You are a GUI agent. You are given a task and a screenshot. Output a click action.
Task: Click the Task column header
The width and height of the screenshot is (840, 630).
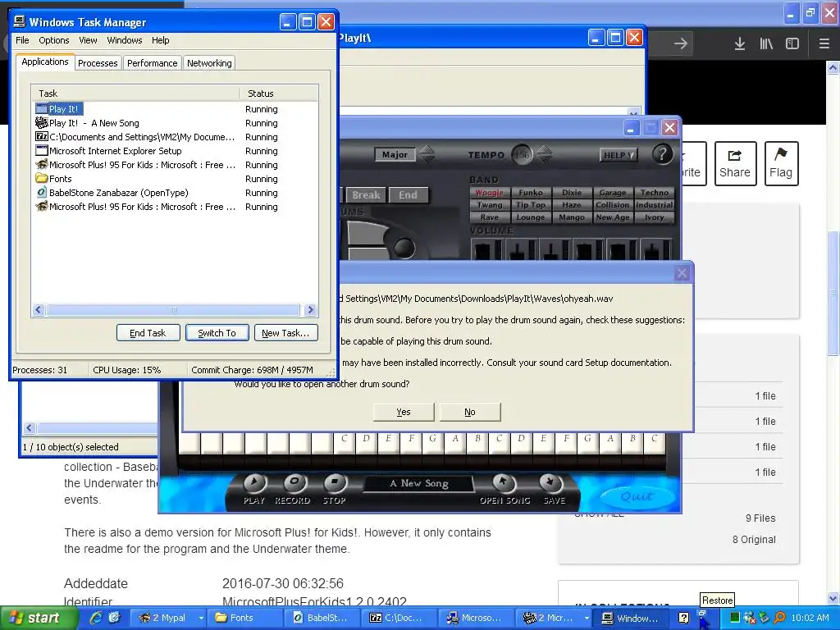(x=135, y=94)
